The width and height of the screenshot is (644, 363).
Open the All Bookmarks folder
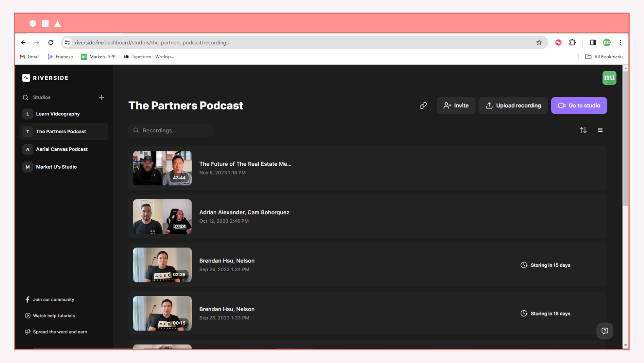(x=604, y=57)
